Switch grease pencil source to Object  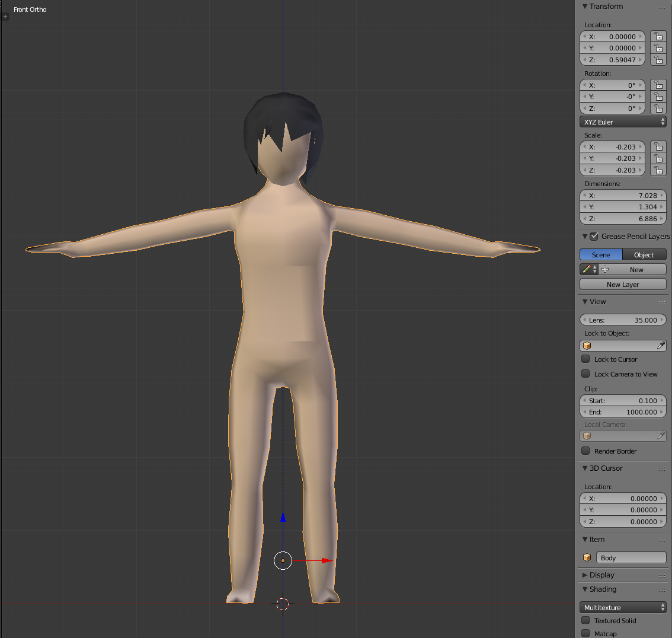pos(644,255)
